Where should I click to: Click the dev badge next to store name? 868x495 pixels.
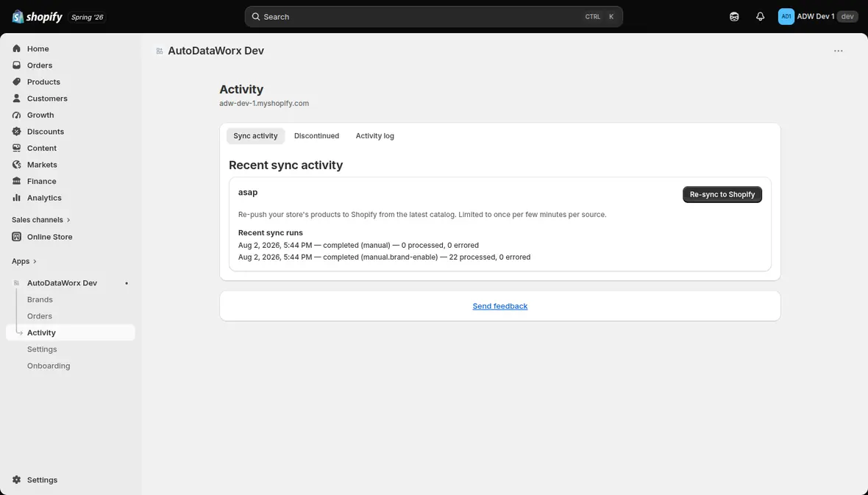coord(847,17)
